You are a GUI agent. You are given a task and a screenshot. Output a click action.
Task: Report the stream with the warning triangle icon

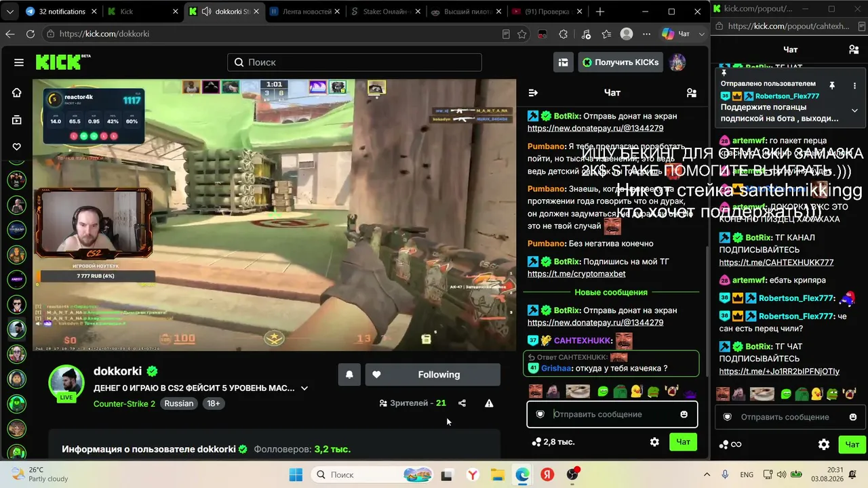489,403
